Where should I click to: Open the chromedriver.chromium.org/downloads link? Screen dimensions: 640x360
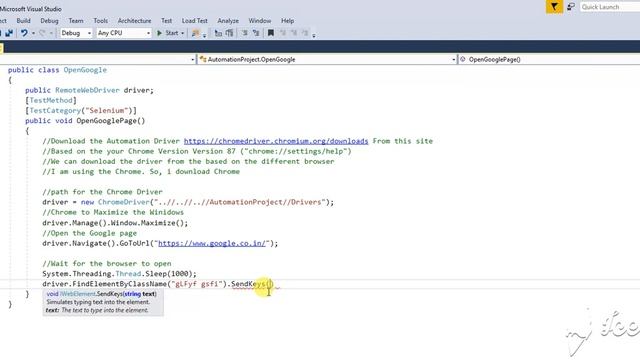pos(276,141)
